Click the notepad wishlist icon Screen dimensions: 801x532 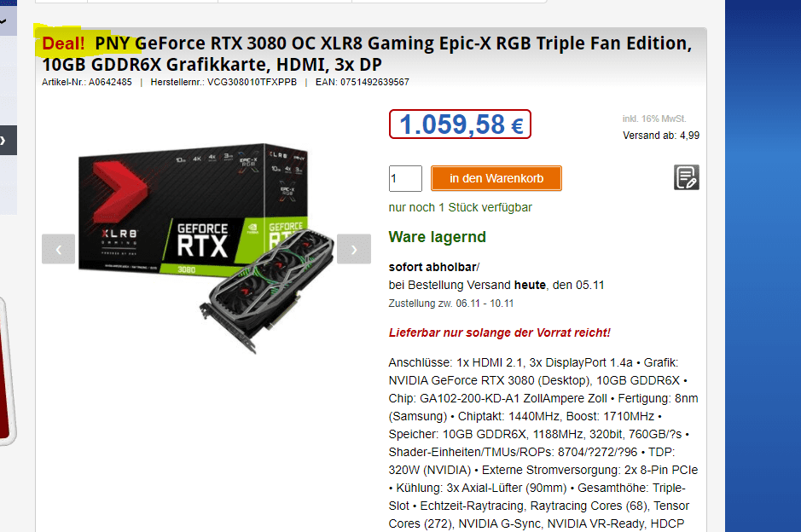686,177
